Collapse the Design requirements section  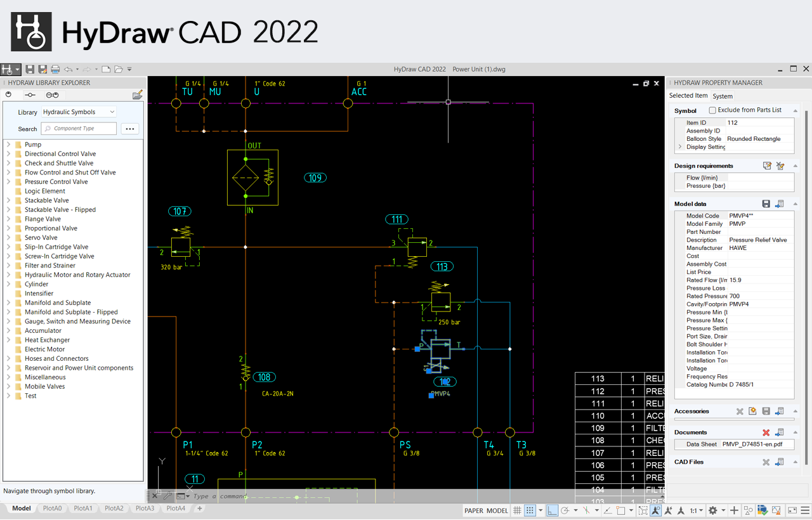[x=796, y=166]
